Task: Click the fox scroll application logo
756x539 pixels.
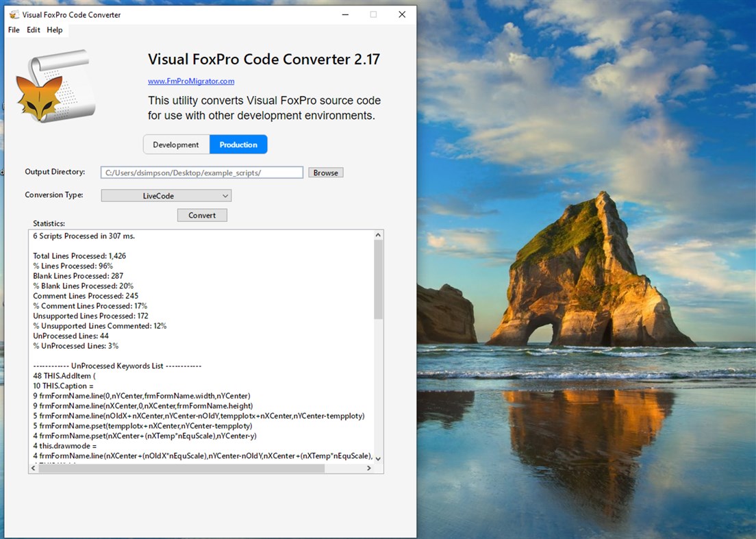Action: 55,86
